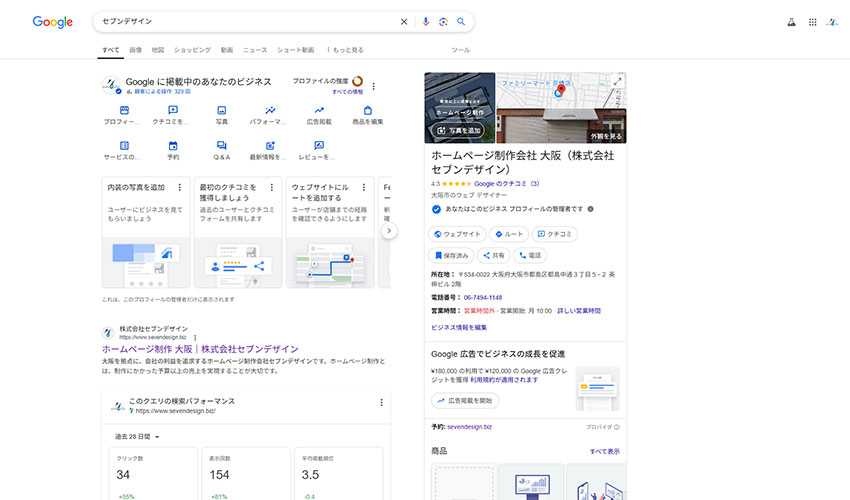Switch to the 動画 videos tab
Viewport: 850px width, 500px height.
(227, 50)
